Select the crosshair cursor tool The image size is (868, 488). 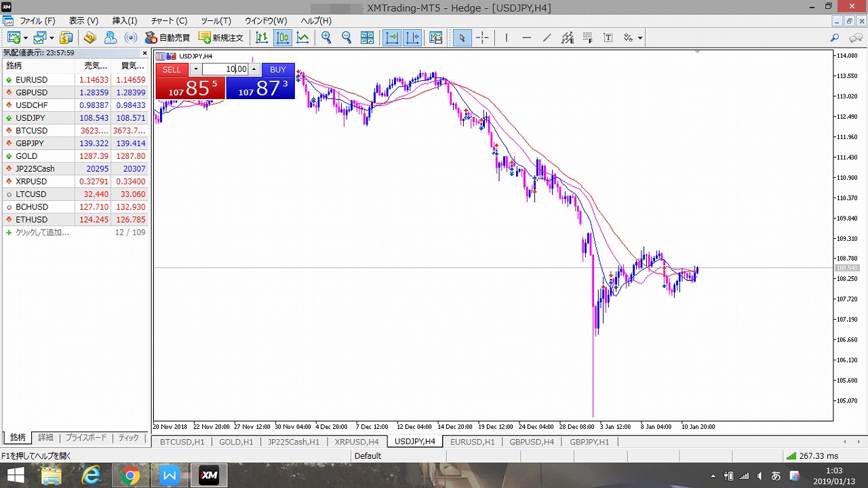coord(482,38)
